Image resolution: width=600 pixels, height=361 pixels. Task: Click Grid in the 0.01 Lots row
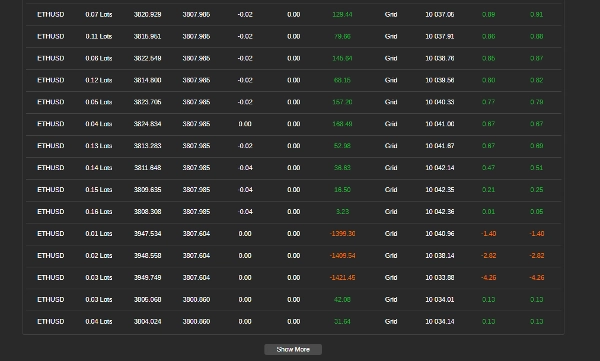coord(391,234)
